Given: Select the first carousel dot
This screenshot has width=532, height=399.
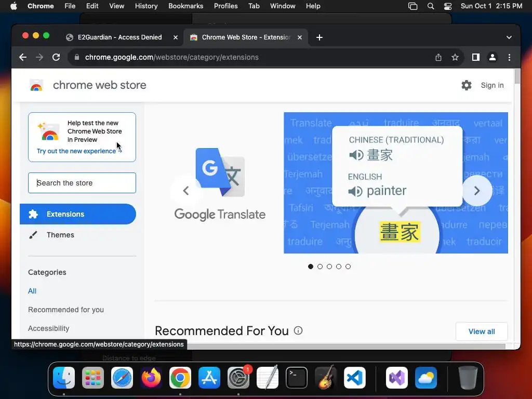Looking at the screenshot, I should click(311, 267).
